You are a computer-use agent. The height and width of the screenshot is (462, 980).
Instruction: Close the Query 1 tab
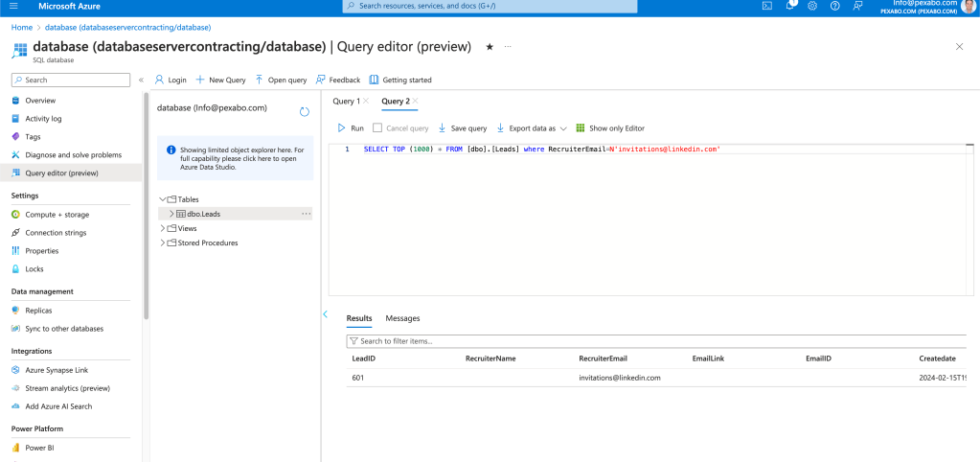click(x=366, y=101)
